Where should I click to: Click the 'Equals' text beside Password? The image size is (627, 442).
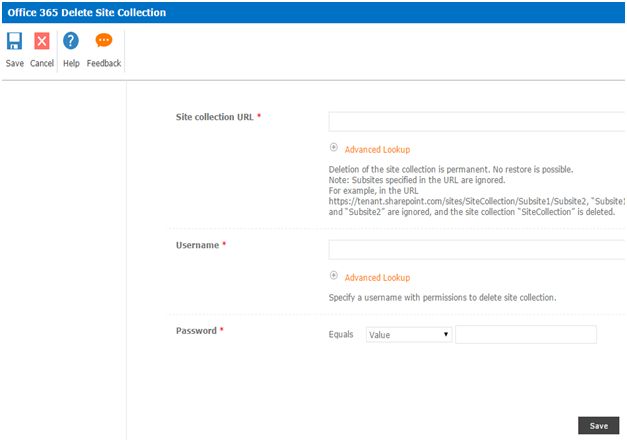tap(341, 334)
